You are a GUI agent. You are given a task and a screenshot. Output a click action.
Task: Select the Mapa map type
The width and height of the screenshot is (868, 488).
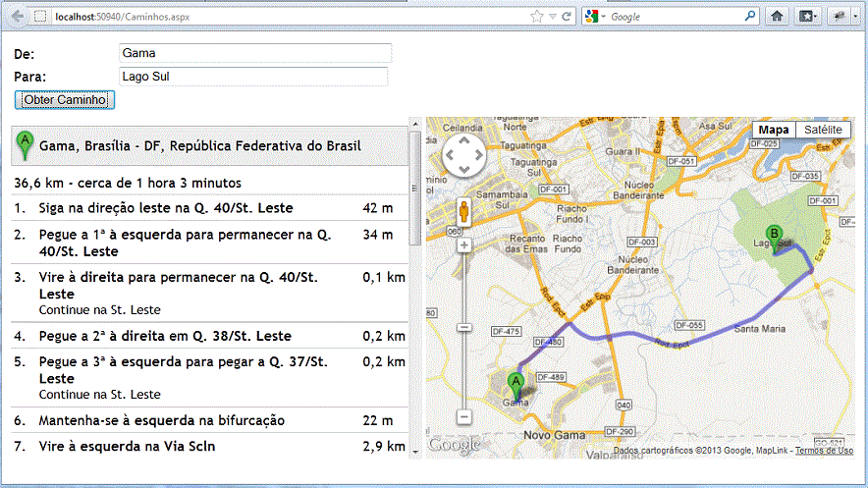click(774, 130)
